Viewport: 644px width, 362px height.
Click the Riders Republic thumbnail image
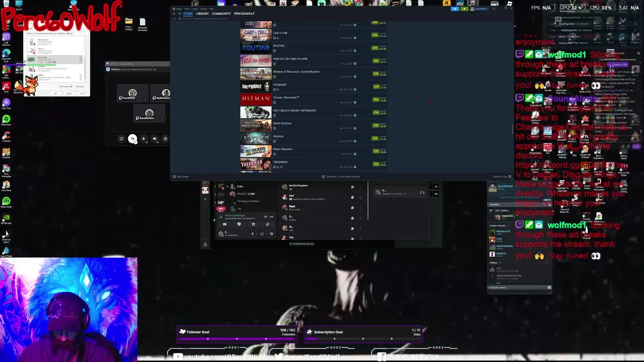click(x=256, y=151)
